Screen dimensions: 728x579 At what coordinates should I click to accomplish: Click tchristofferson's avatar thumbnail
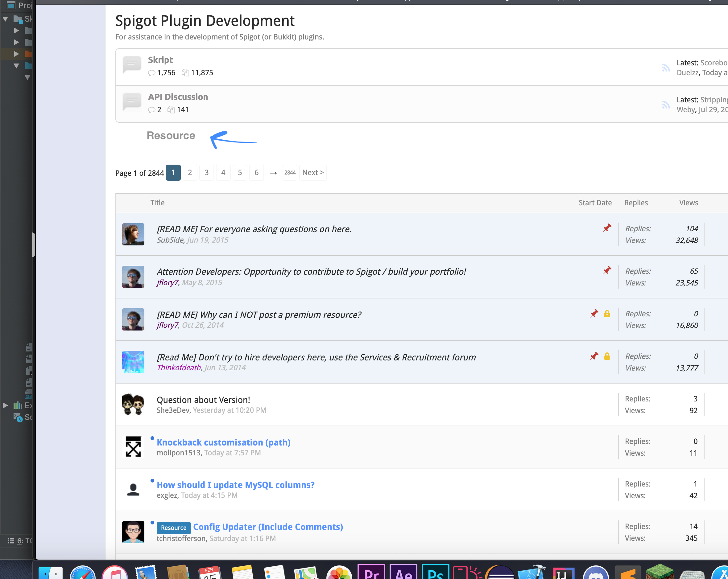(133, 532)
